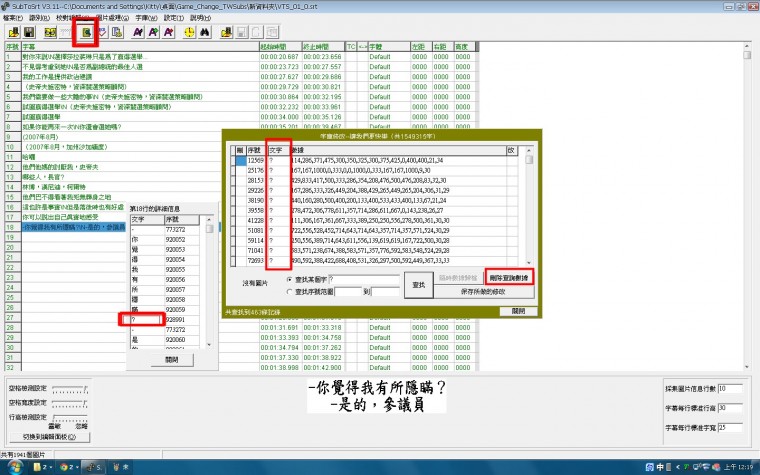The width and height of the screenshot is (760, 475).
Task: Click the 刪除查詢數據 button
Action: coord(509,278)
